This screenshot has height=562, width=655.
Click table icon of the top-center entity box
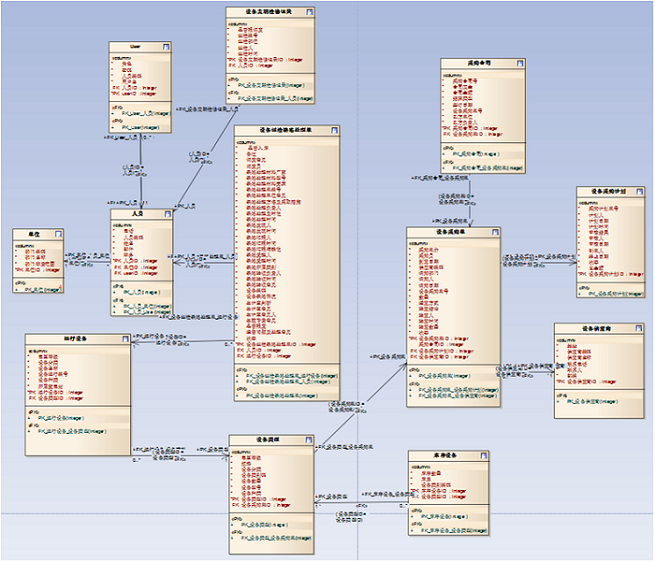[310, 12]
